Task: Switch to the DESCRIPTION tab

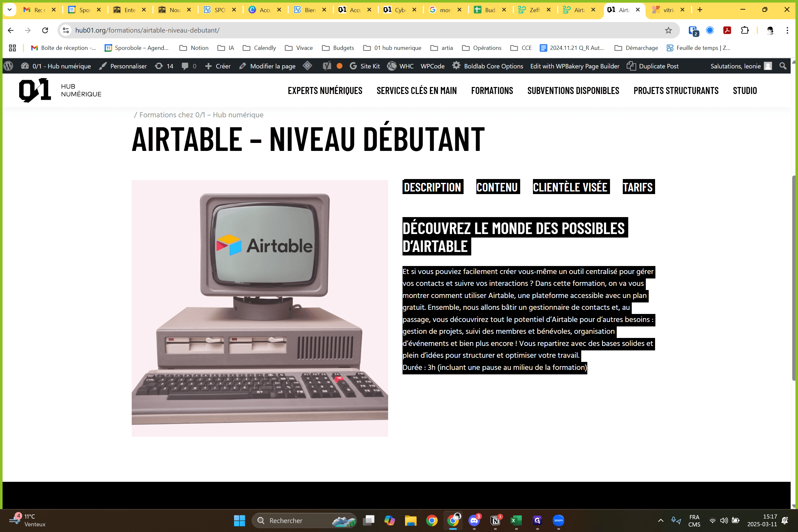Action: tap(433, 187)
